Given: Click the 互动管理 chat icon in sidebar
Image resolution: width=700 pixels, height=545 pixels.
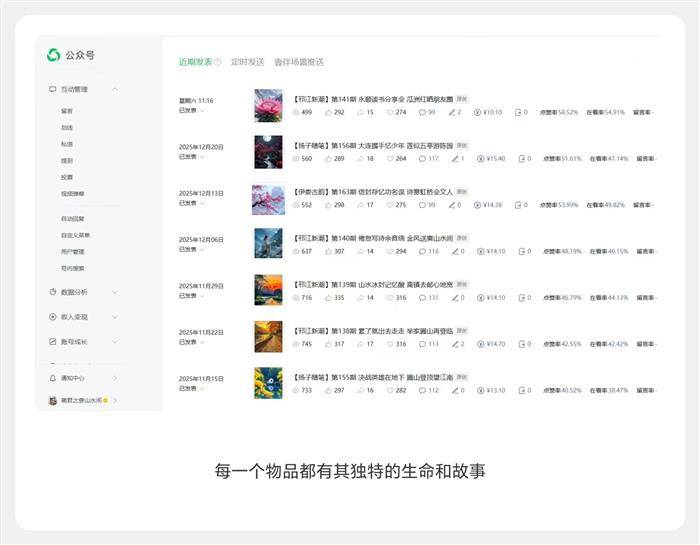Looking at the screenshot, I should (x=53, y=89).
